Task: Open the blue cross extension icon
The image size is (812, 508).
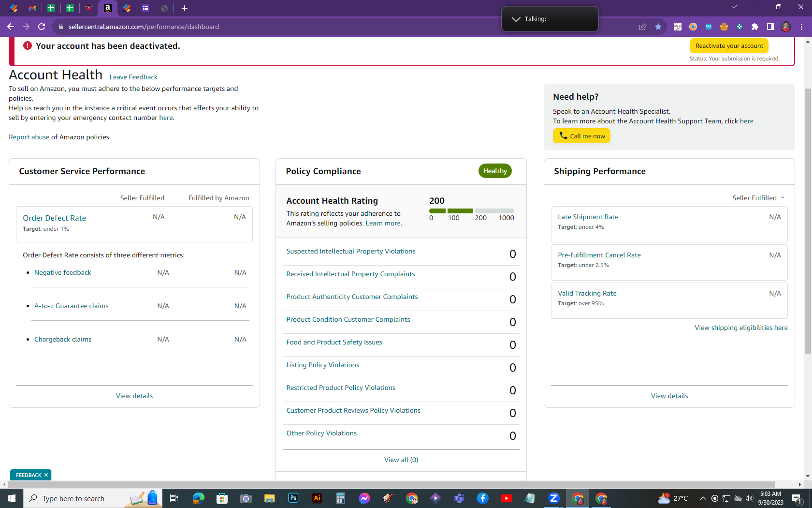Action: [739, 27]
